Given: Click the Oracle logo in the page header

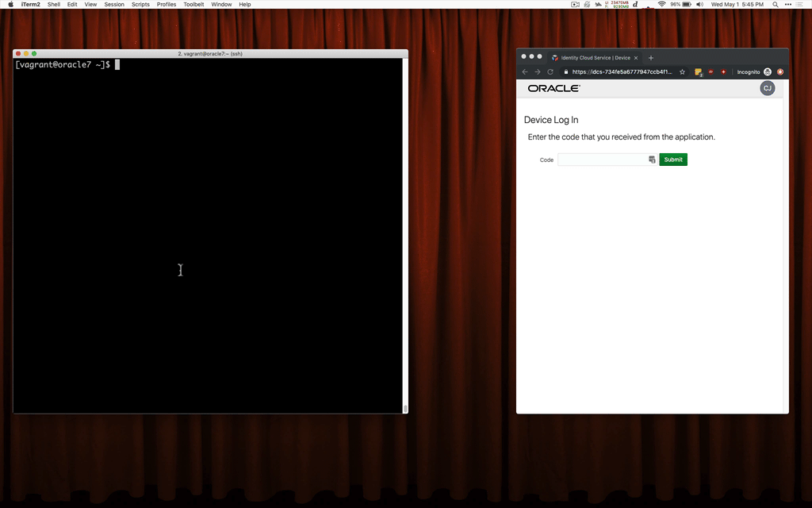Looking at the screenshot, I should tap(552, 88).
